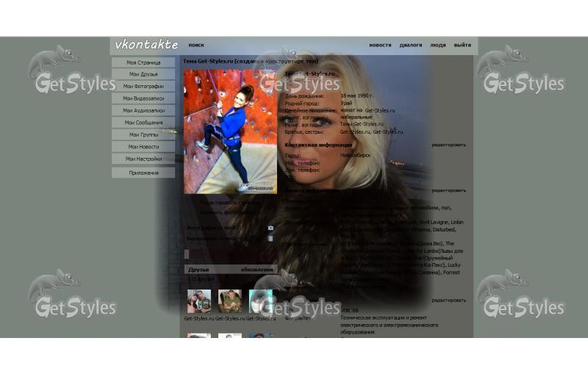Open Приложения in sidebar
This screenshot has height=374, width=588.
point(143,173)
